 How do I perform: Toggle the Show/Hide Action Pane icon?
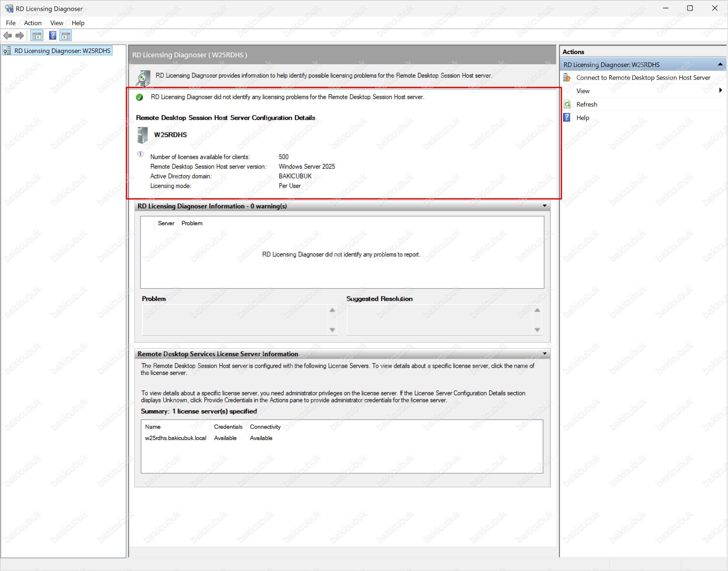click(x=66, y=36)
